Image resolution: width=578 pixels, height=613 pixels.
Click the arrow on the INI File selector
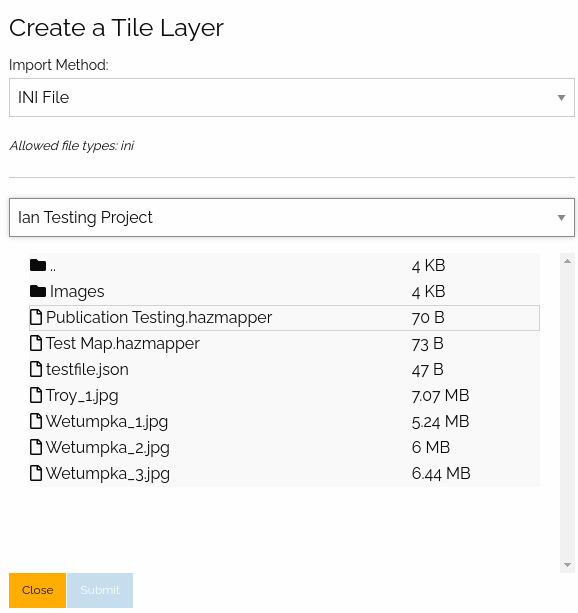tap(561, 98)
